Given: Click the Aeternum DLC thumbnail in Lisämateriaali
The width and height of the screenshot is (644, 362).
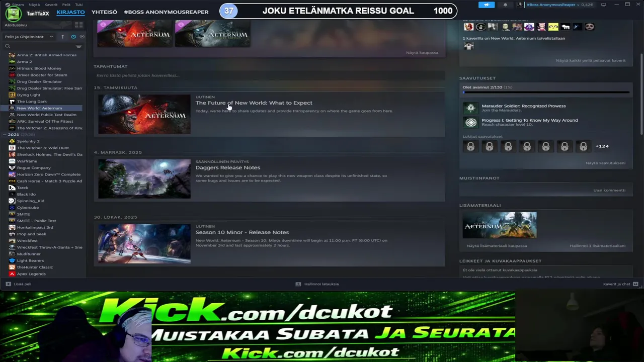Looking at the screenshot, I should [x=500, y=225].
